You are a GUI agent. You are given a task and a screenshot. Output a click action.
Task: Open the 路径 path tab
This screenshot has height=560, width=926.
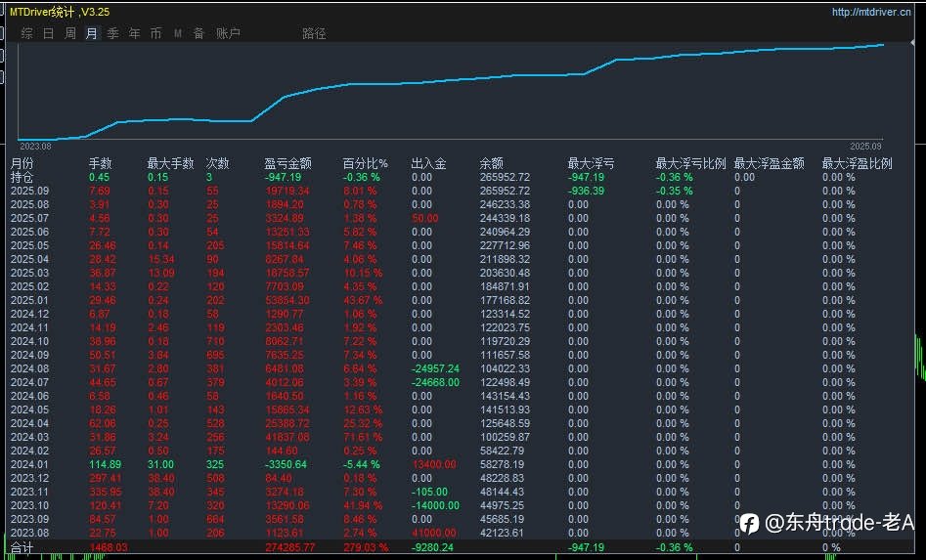click(x=314, y=33)
